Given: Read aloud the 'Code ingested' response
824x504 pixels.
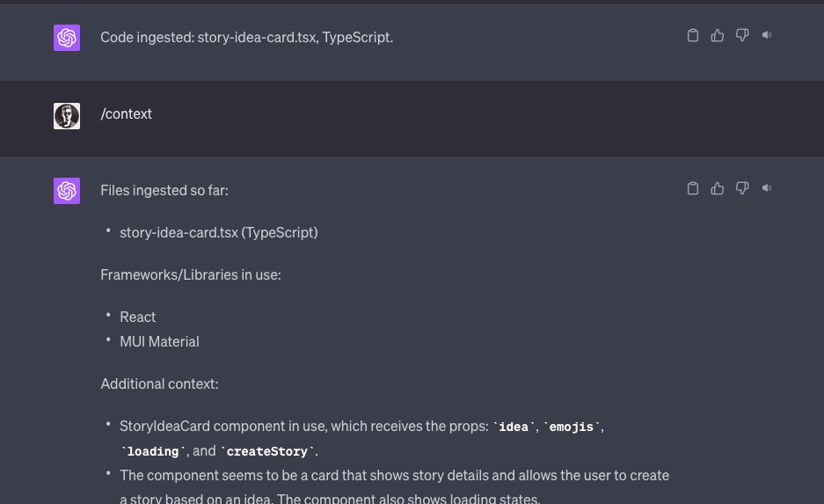Looking at the screenshot, I should coord(767,35).
